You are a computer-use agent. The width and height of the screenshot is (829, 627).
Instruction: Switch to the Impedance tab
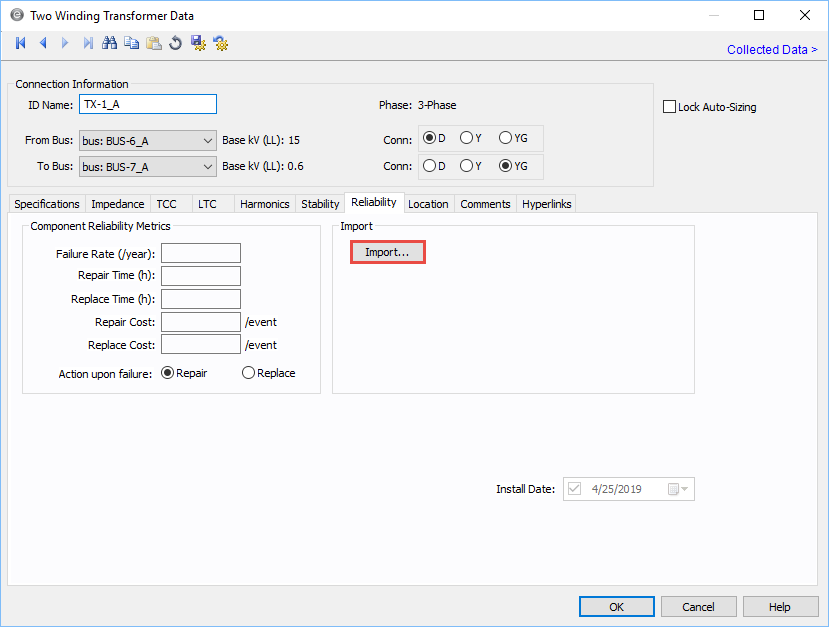pyautogui.click(x=118, y=204)
